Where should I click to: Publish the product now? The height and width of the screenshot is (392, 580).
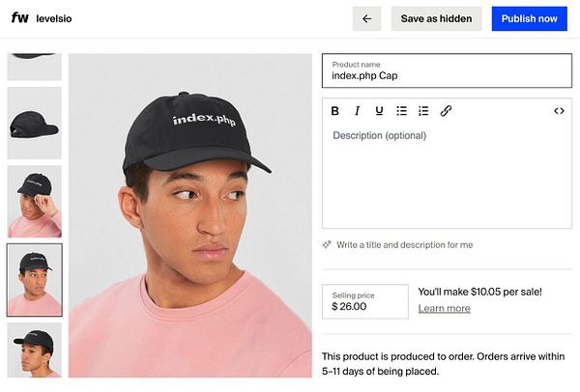pyautogui.click(x=529, y=18)
